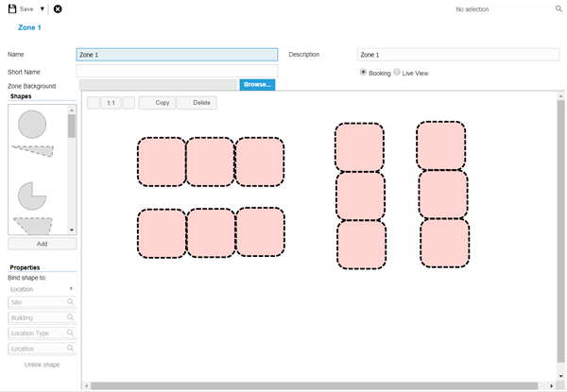Reset zoom with the 1:1 button
567x392 pixels.
click(x=111, y=102)
